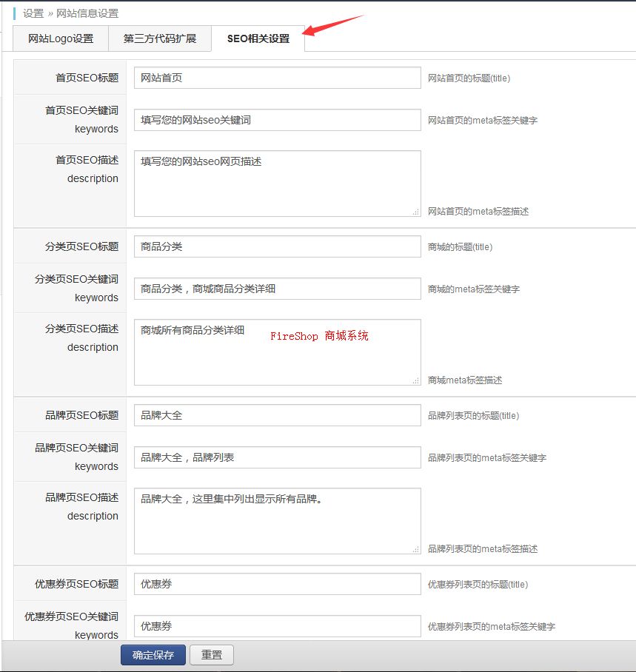Click hint text 商城的标题(title)
The height and width of the screenshot is (672, 636).
(461, 247)
